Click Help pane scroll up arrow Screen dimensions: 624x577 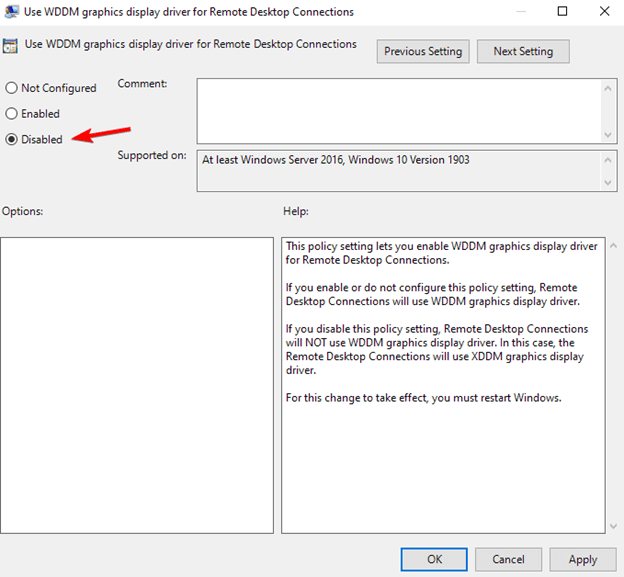613,246
